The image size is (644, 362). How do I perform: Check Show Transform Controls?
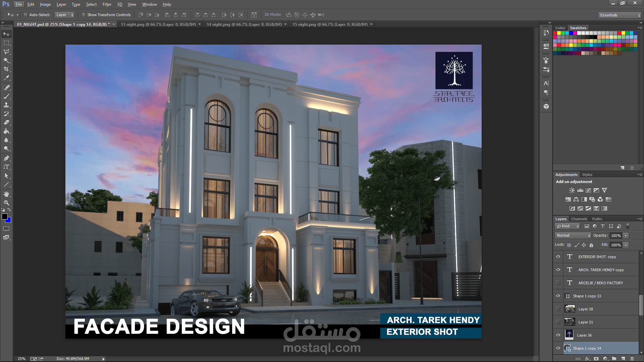tap(84, 15)
